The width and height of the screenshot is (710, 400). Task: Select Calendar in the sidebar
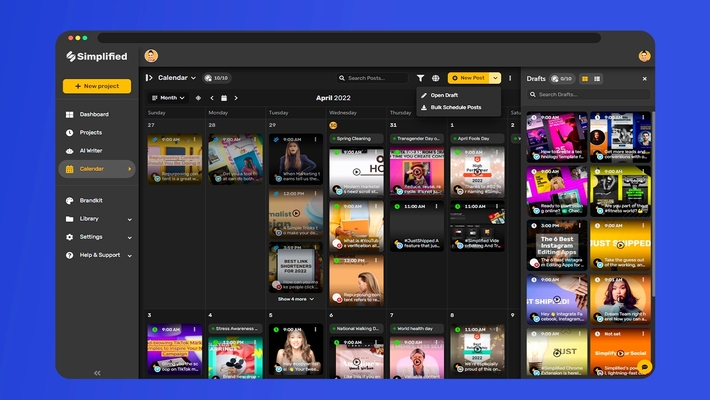tap(97, 169)
